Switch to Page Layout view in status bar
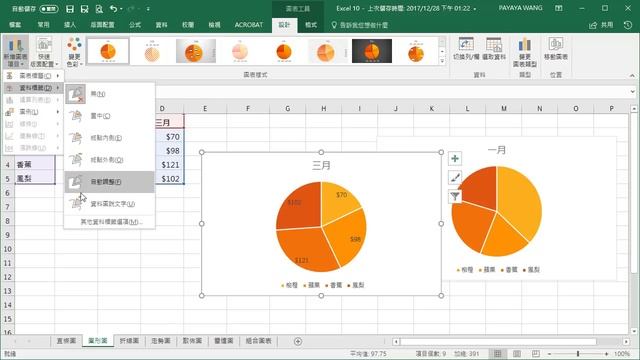 tap(517, 353)
